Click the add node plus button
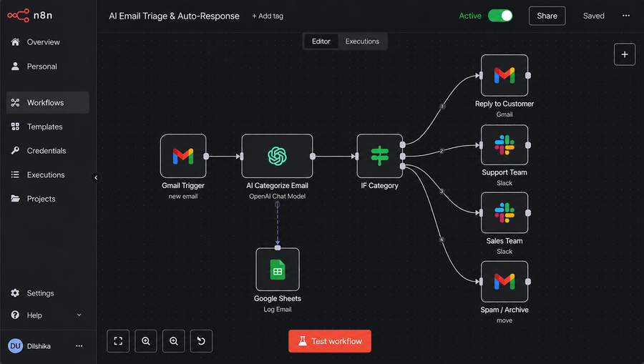Screen dimensions: 644x364 (x=625, y=54)
